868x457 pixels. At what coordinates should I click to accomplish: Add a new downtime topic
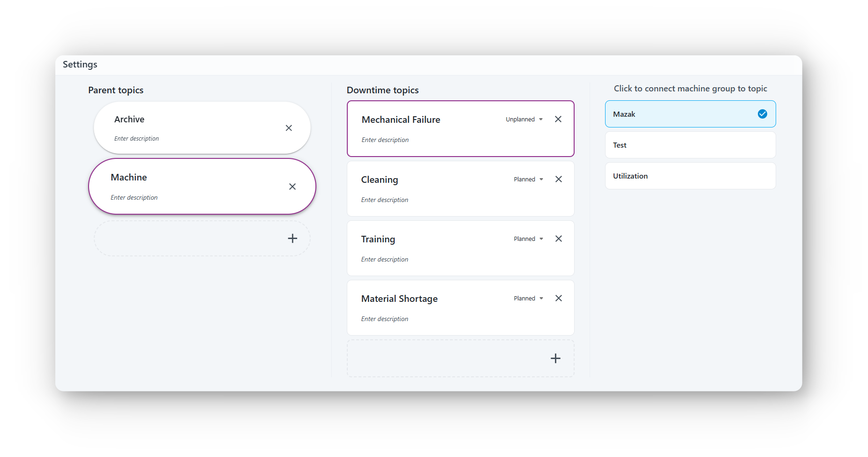point(555,359)
